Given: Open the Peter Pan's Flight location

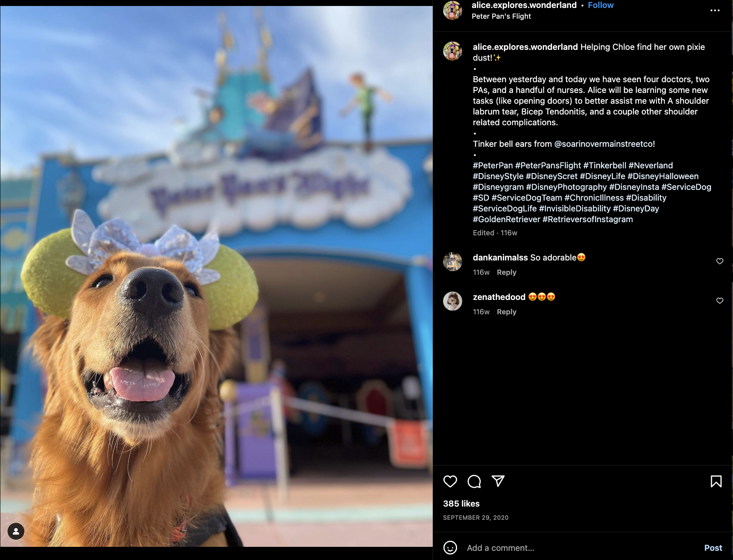Looking at the screenshot, I should (x=501, y=16).
